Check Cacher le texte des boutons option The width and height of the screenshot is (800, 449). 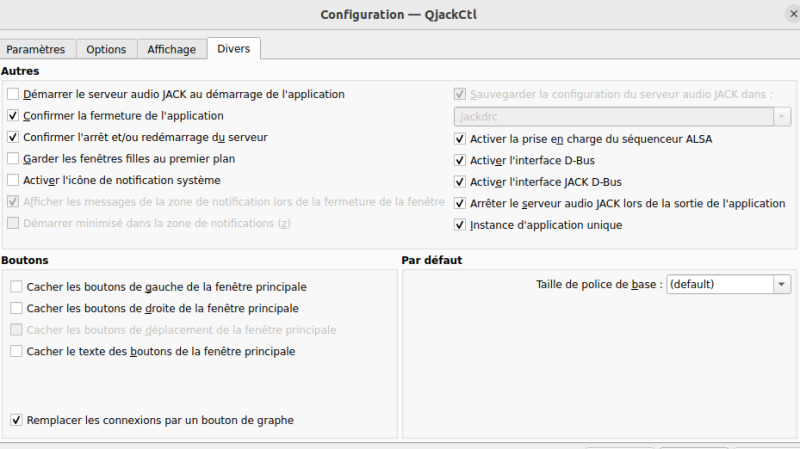click(16, 351)
